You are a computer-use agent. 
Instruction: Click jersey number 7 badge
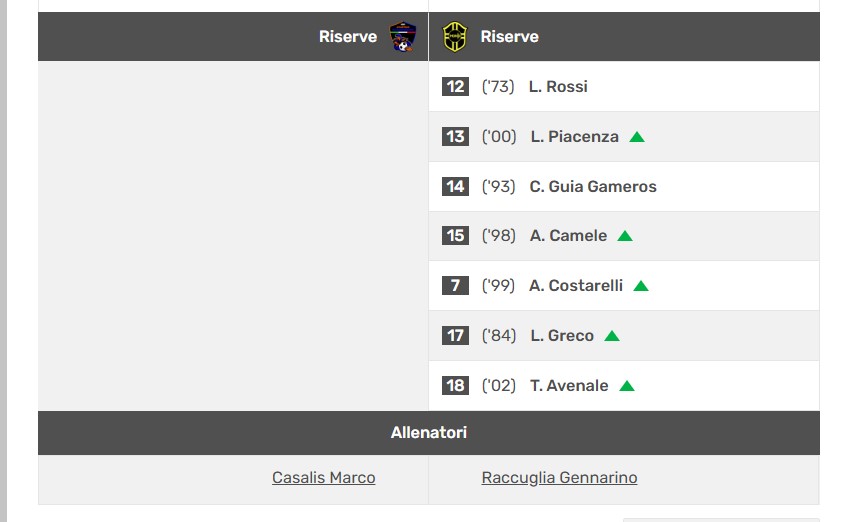click(x=455, y=286)
